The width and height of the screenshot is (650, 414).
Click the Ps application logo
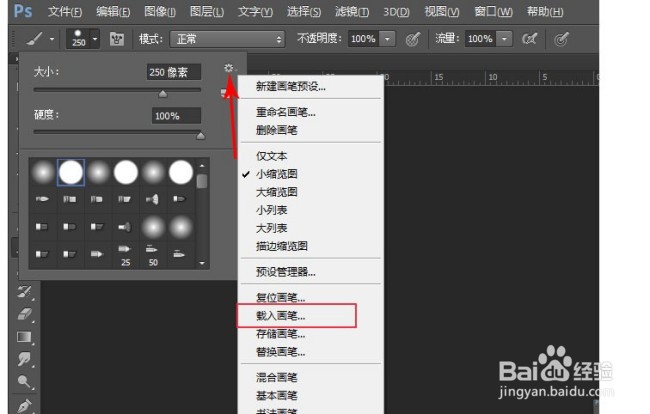pyautogui.click(x=23, y=11)
